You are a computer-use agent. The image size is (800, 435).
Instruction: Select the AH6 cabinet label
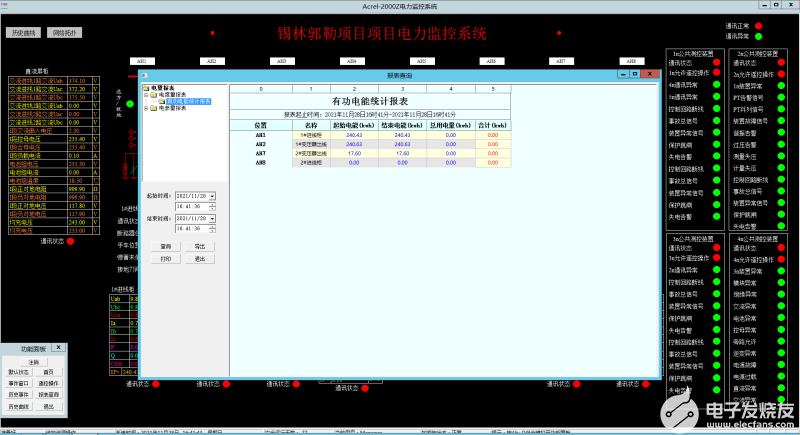(x=491, y=61)
